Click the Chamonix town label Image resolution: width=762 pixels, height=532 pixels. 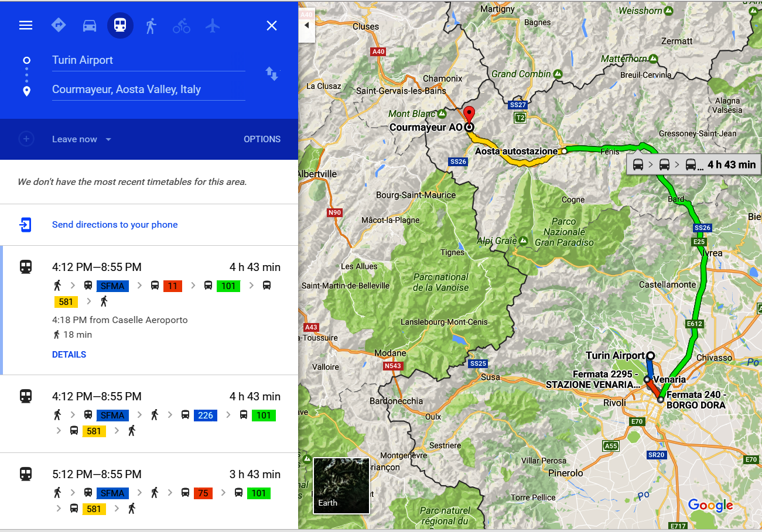tap(442, 78)
